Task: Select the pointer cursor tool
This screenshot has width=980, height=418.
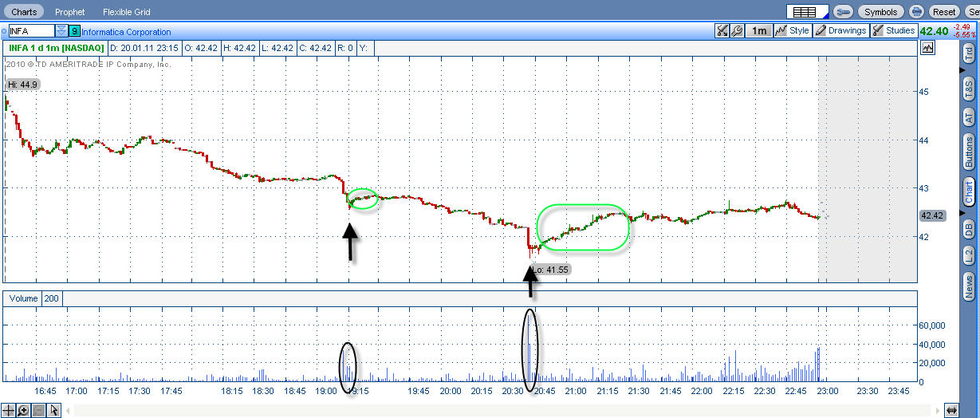Action: pos(53,410)
